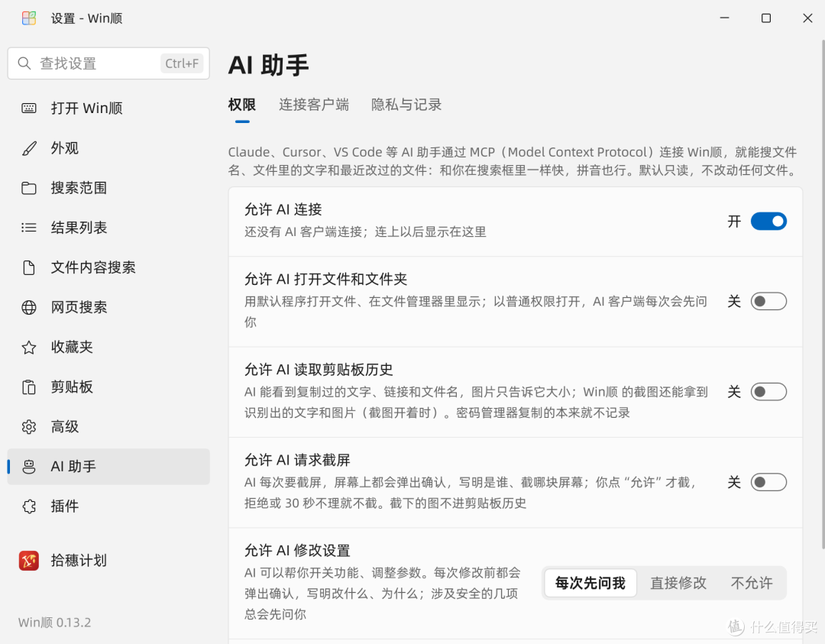Click the vertical scrollbar on the right
The image size is (825, 644).
[823, 295]
